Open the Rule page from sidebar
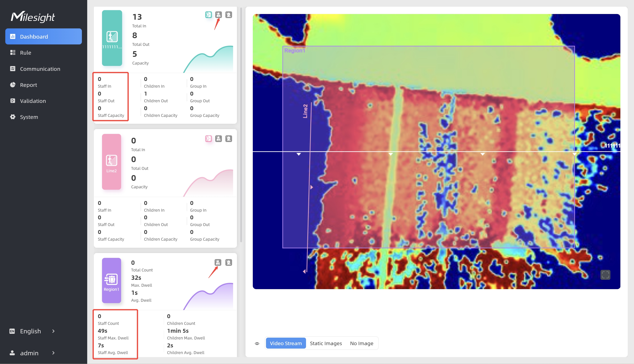The image size is (634, 364). pos(26,53)
